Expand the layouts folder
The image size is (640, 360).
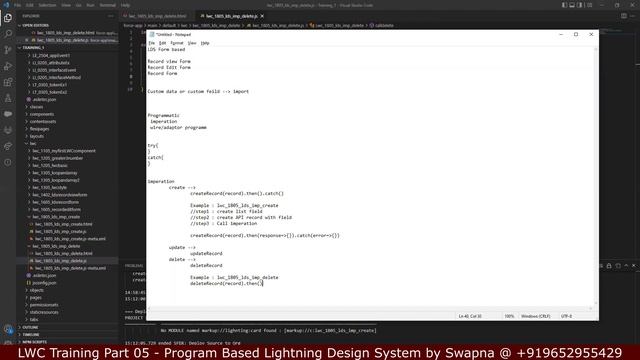(37, 136)
